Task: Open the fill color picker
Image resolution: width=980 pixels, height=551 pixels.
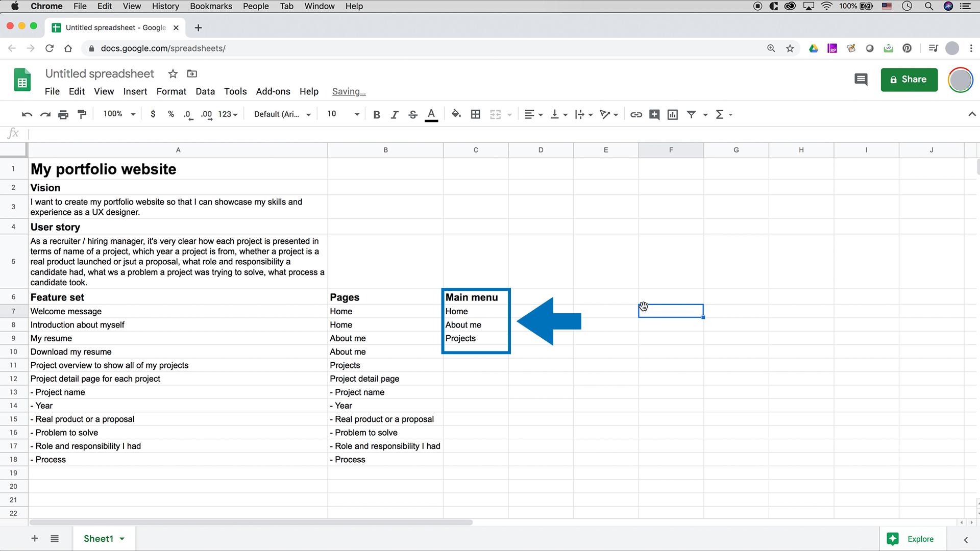Action: pyautogui.click(x=456, y=114)
